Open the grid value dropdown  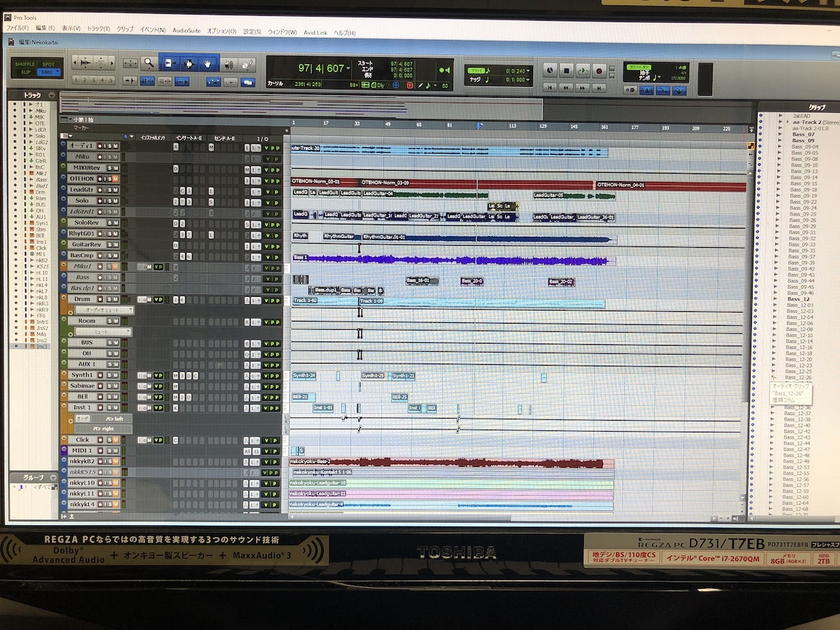pyautogui.click(x=529, y=70)
